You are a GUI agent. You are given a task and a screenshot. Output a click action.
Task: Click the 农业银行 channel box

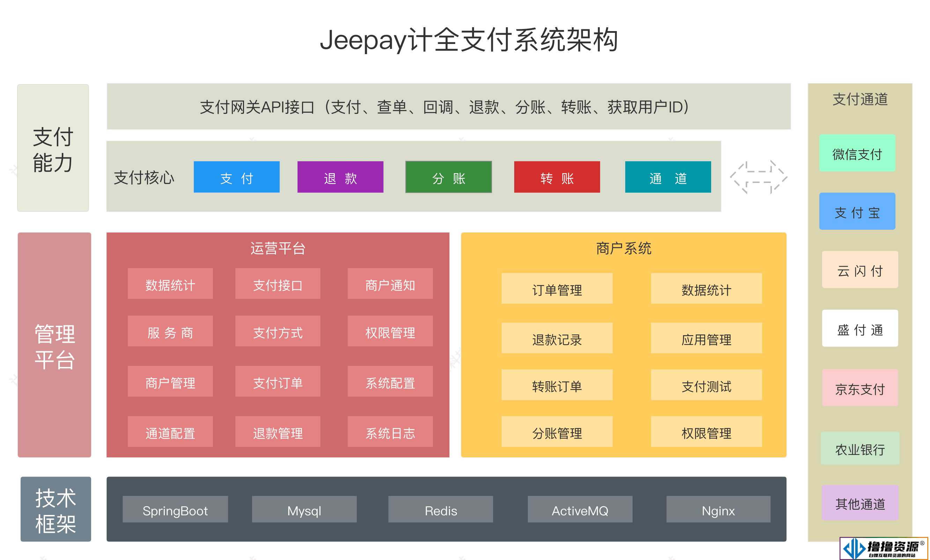pyautogui.click(x=860, y=448)
